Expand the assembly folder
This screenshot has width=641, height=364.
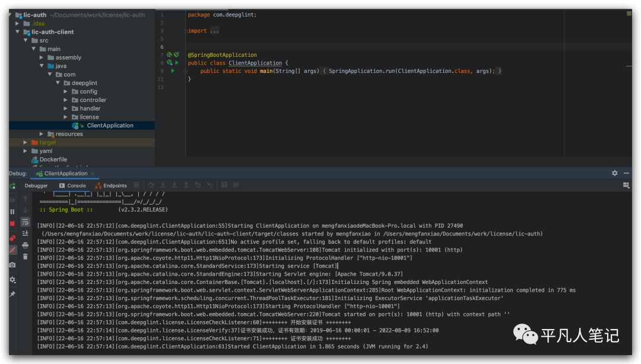point(42,58)
